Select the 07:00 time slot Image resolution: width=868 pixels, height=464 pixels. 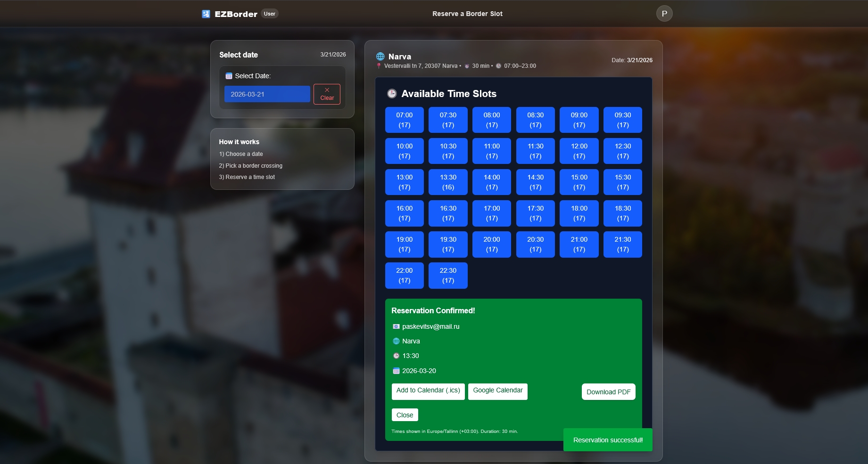(x=404, y=120)
